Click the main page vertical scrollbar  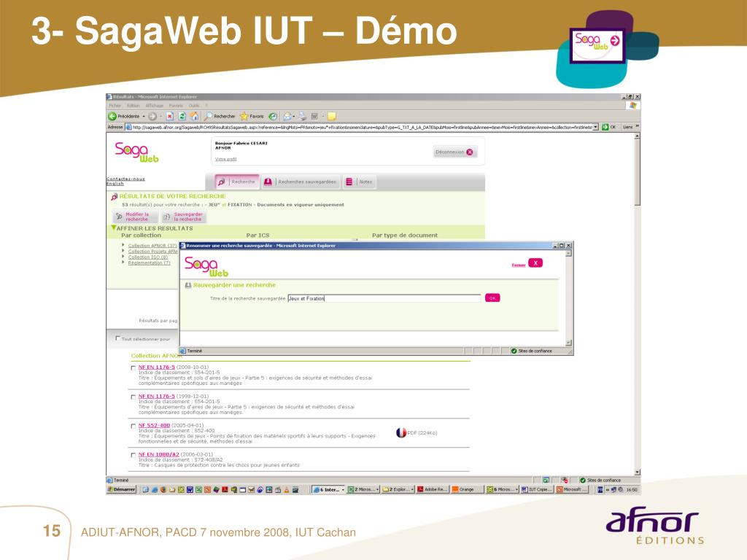[x=637, y=303]
